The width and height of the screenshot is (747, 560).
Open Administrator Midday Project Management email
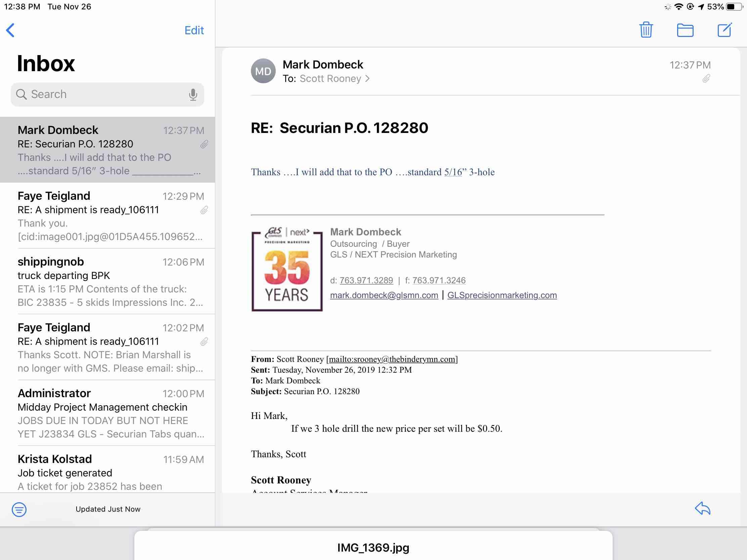coord(108,413)
